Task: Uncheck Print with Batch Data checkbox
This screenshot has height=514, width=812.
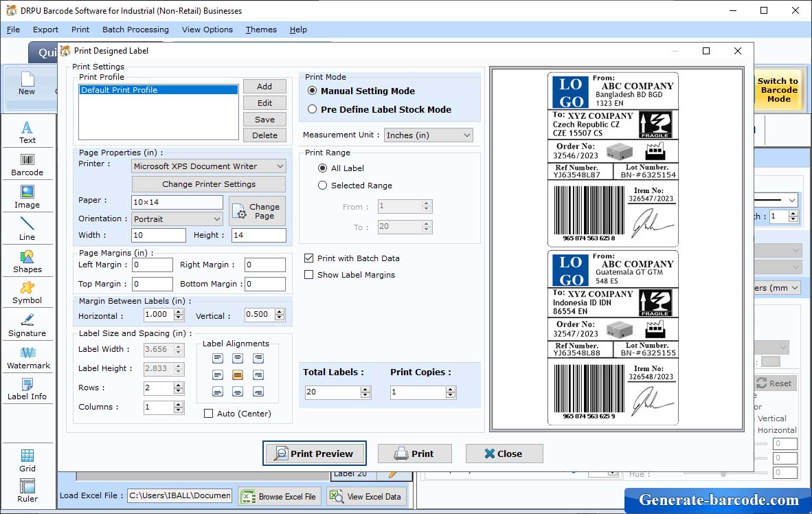Action: 309,258
